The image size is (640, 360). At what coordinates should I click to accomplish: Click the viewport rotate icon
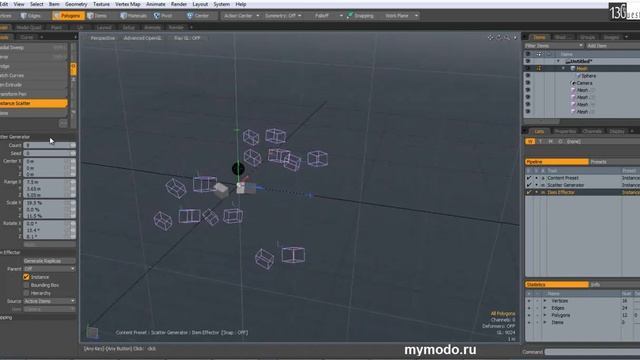click(499, 38)
